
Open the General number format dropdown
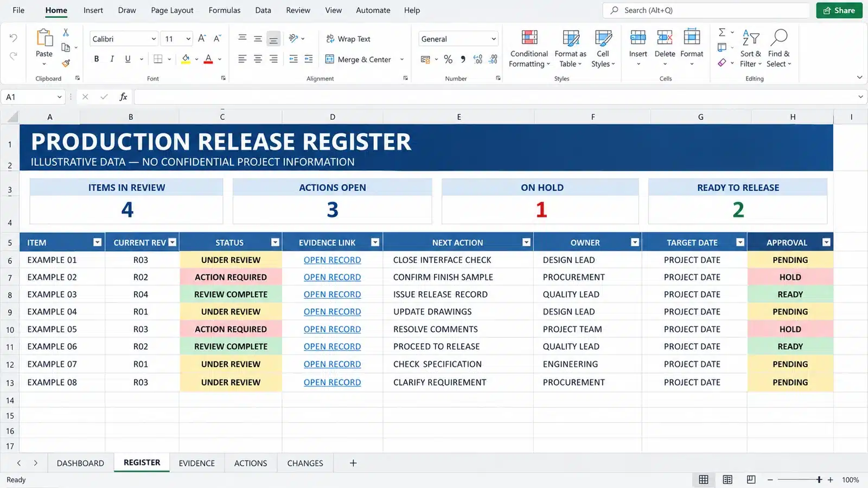(494, 38)
